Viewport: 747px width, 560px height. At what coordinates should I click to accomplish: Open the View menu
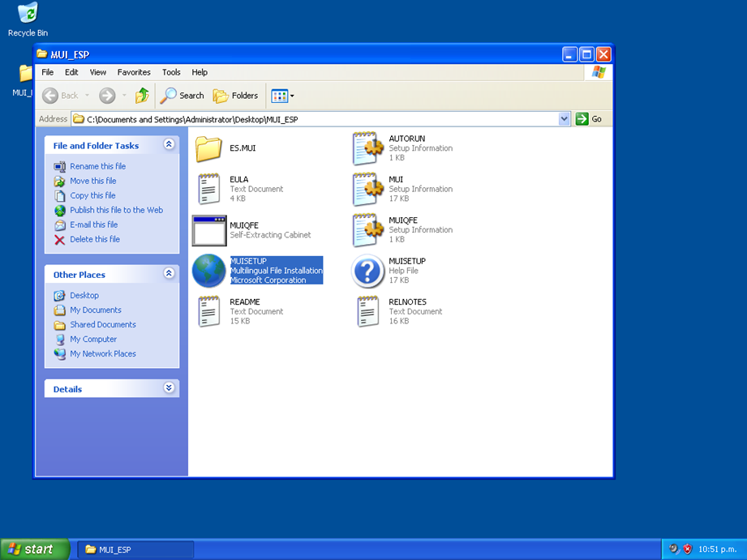click(97, 72)
